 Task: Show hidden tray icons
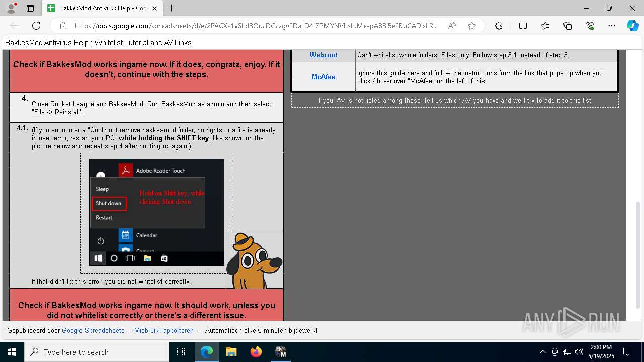pos(542,352)
